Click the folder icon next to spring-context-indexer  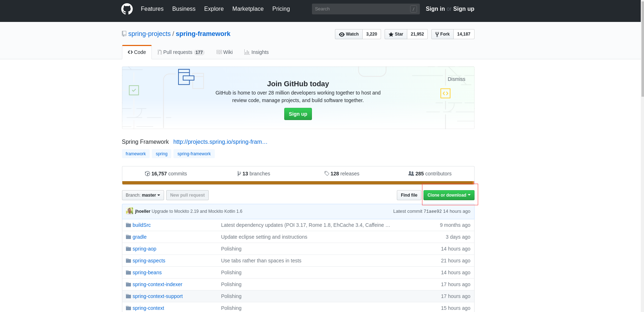click(128, 284)
